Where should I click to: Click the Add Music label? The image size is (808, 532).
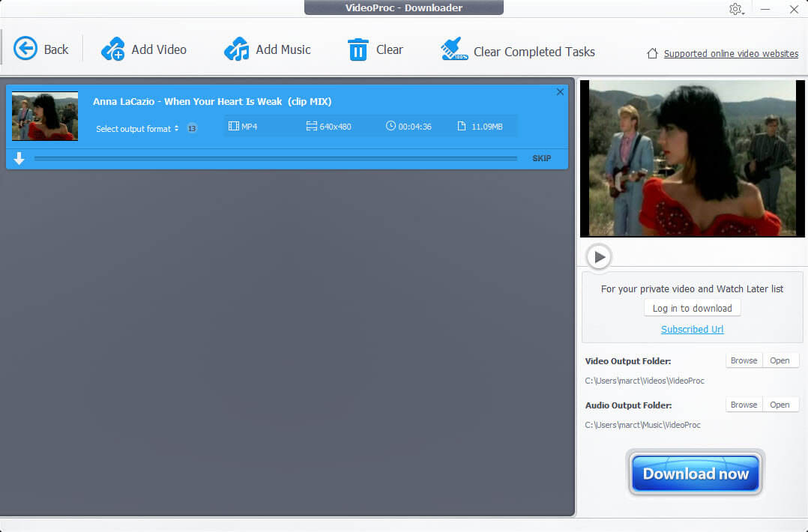pos(283,49)
